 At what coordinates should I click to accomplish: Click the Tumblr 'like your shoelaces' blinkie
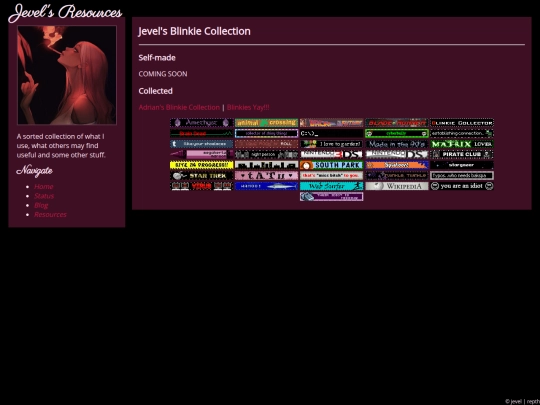[x=201, y=144]
